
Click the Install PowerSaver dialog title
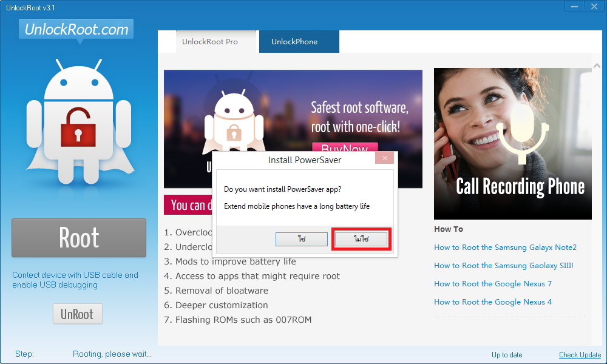(x=305, y=160)
